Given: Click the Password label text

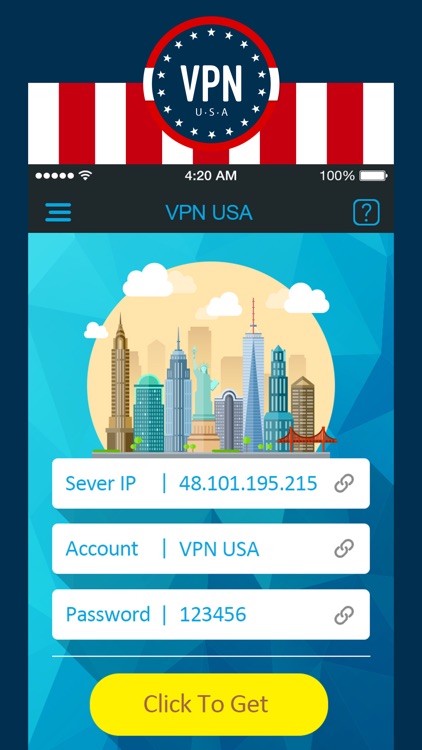Looking at the screenshot, I should coord(108,615).
